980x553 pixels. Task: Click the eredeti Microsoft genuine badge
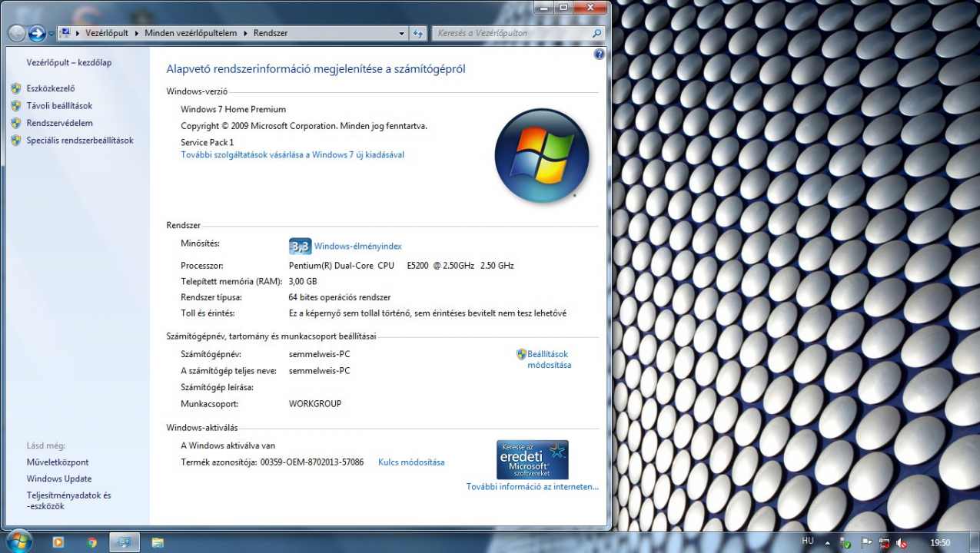[x=533, y=459]
